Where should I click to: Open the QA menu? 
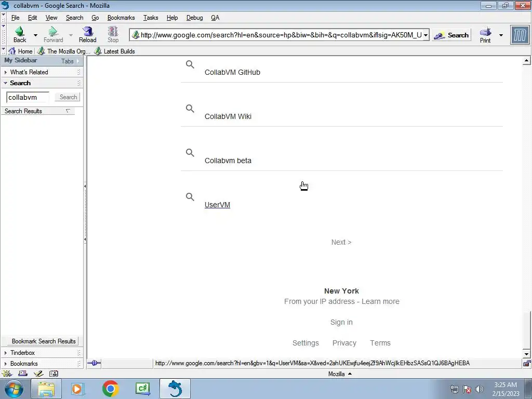click(x=215, y=18)
